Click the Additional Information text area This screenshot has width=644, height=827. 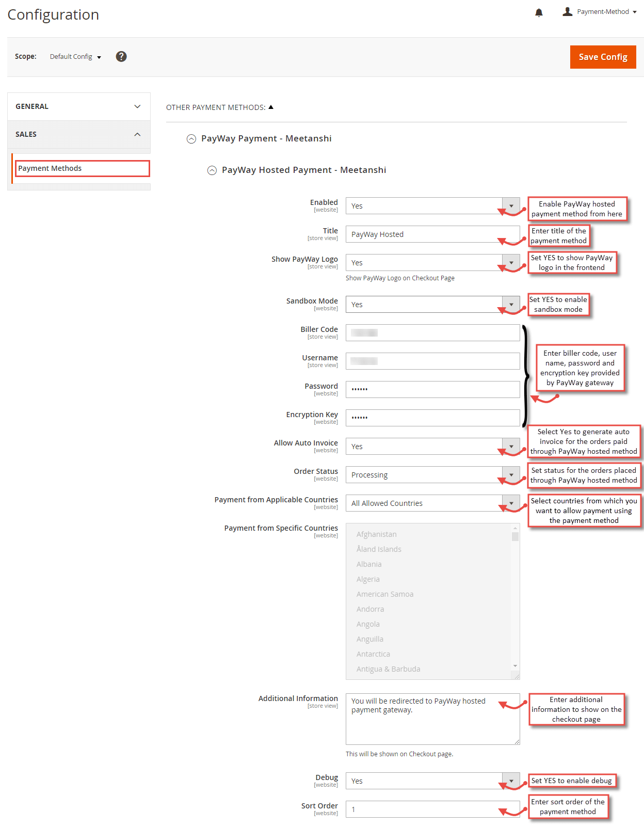(432, 719)
